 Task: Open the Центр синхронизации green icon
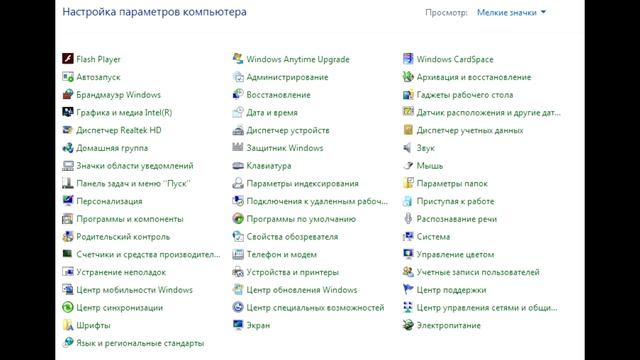click(68, 307)
